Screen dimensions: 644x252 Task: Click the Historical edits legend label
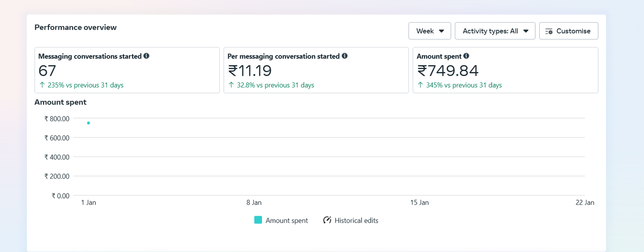(356, 221)
